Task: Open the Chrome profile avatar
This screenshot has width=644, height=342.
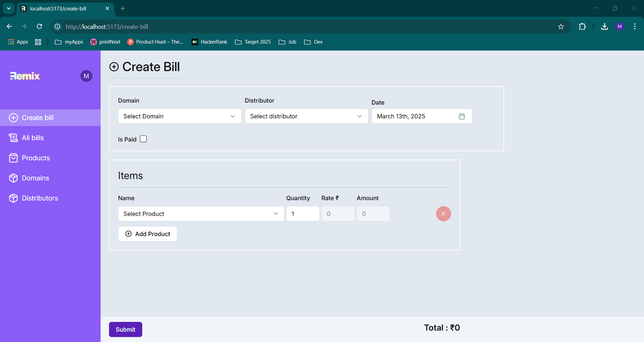Action: (620, 26)
